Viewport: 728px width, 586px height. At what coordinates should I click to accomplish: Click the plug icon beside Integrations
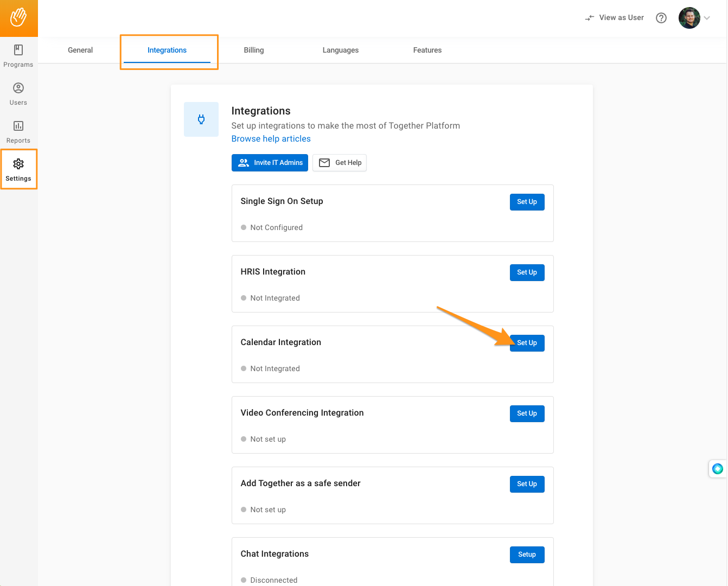tap(201, 119)
